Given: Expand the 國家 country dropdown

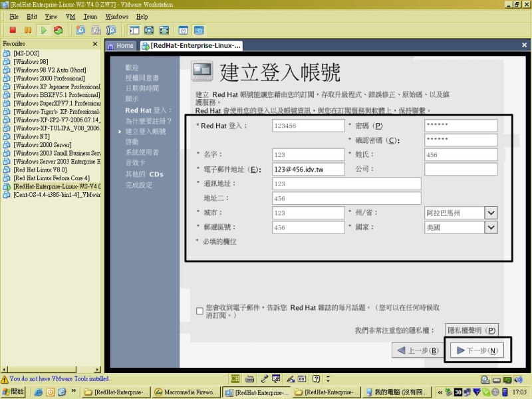Looking at the screenshot, I should (491, 227).
